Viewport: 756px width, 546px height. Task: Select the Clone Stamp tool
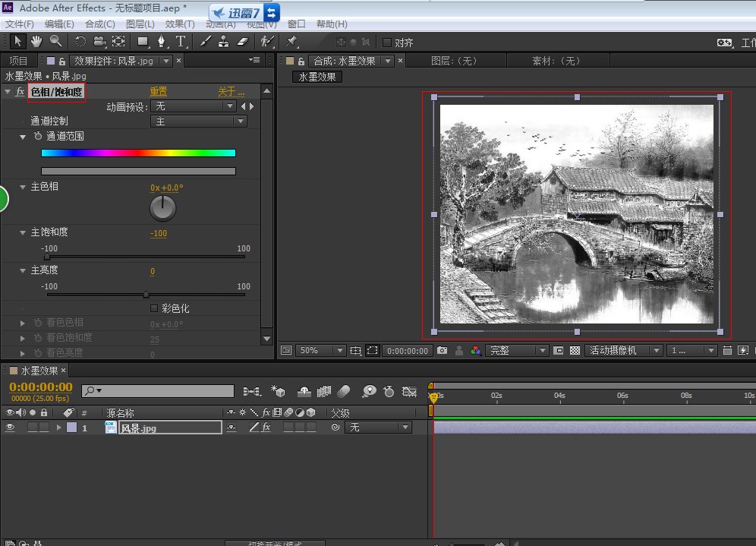click(224, 41)
